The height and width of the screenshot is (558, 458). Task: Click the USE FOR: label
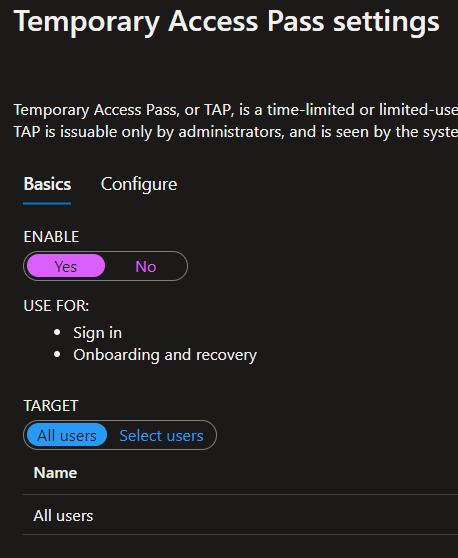point(56,306)
